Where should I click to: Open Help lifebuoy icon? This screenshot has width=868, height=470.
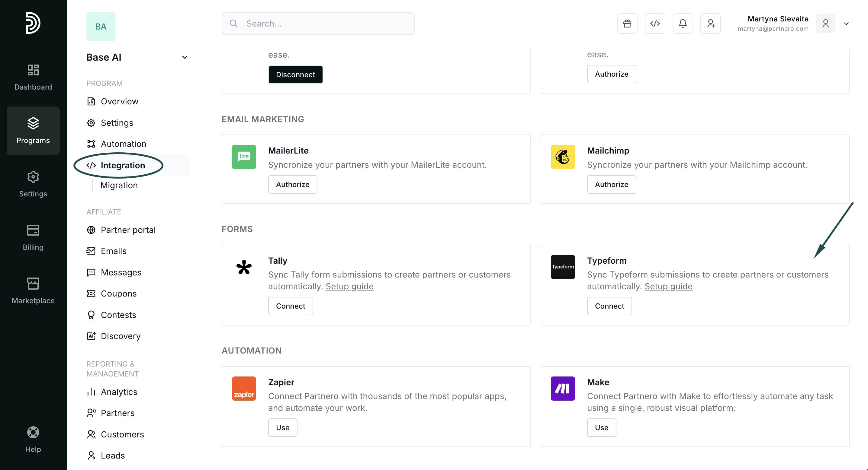point(33,439)
